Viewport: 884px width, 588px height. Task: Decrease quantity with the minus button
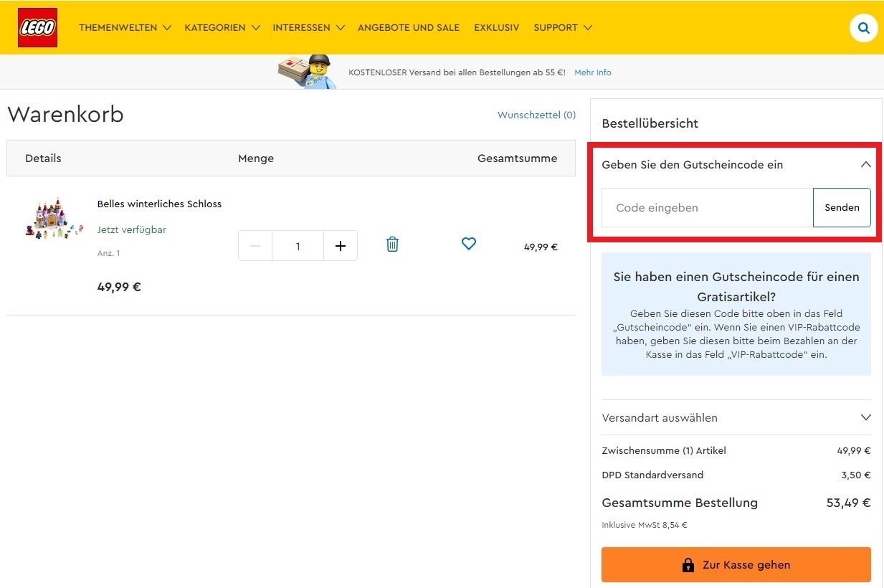[255, 246]
